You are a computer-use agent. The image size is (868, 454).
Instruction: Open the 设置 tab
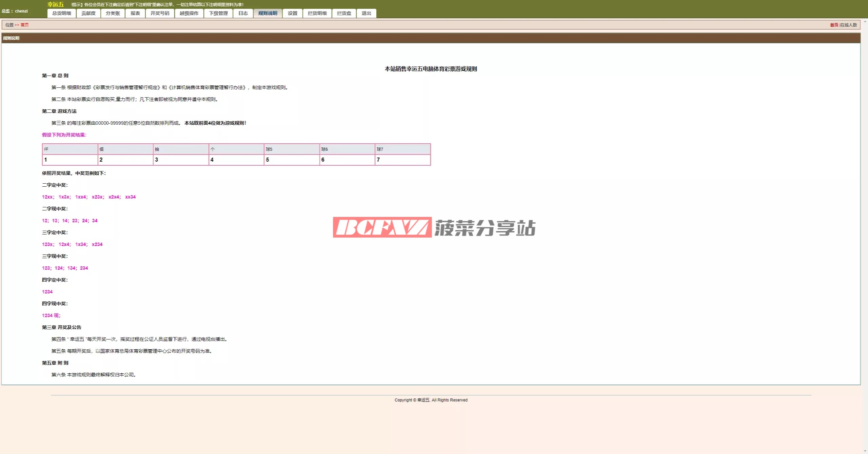tap(293, 13)
